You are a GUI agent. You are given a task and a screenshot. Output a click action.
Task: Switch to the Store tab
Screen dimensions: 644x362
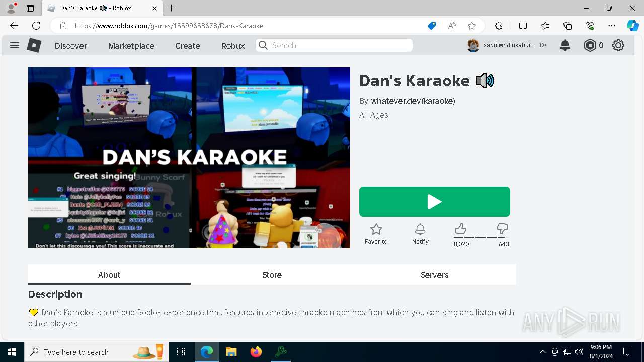tap(272, 275)
